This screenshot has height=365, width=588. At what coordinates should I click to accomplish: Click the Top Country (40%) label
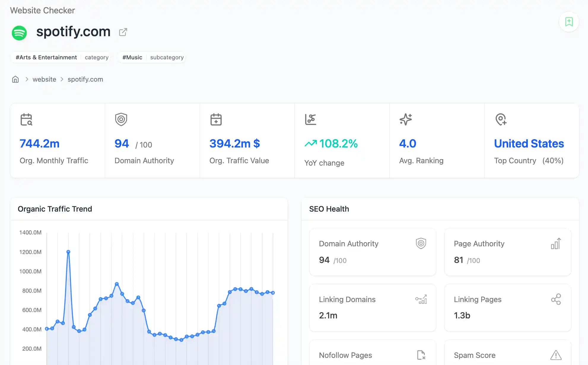pyautogui.click(x=529, y=161)
